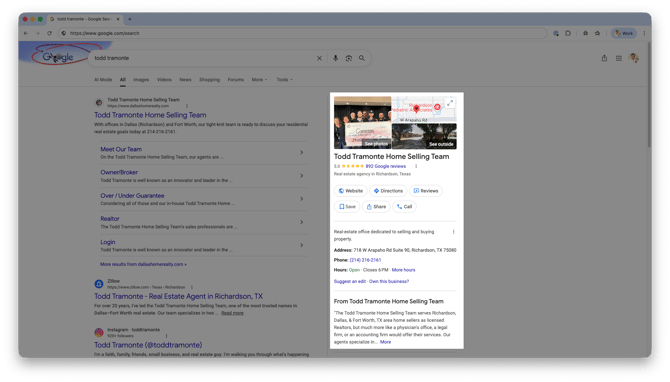This screenshot has height=382, width=670.
Task: Open the 'Owner/Broker' sitelink
Action: click(119, 172)
